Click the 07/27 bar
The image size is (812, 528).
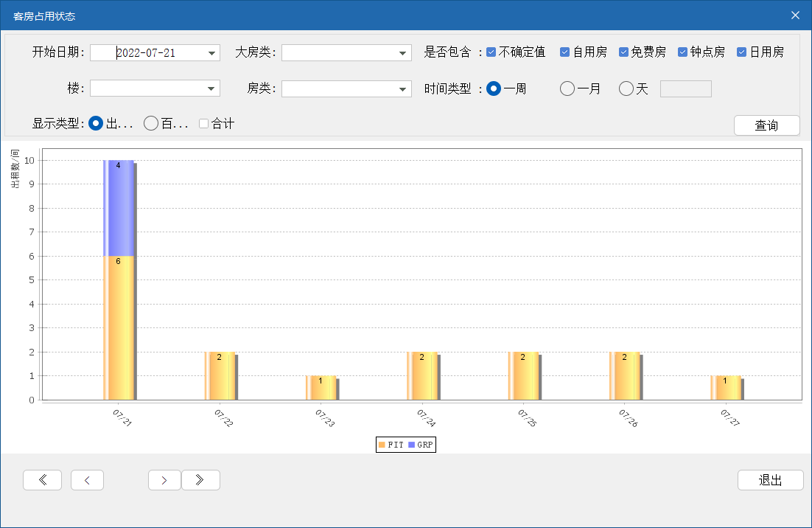tap(726, 388)
